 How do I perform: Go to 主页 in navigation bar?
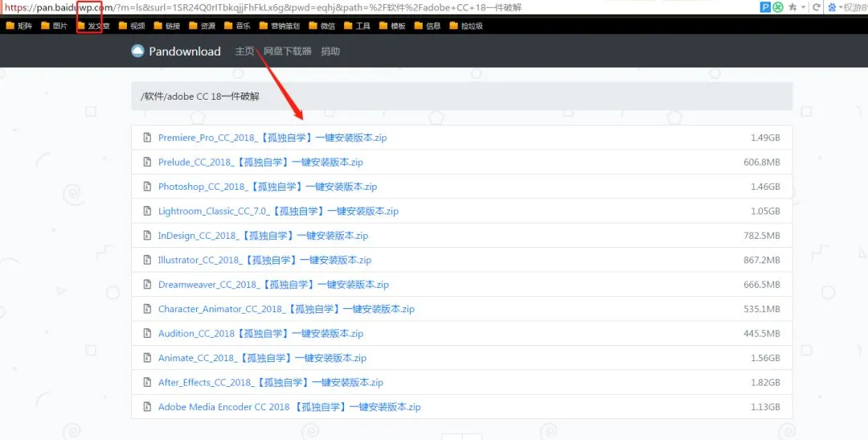(244, 51)
